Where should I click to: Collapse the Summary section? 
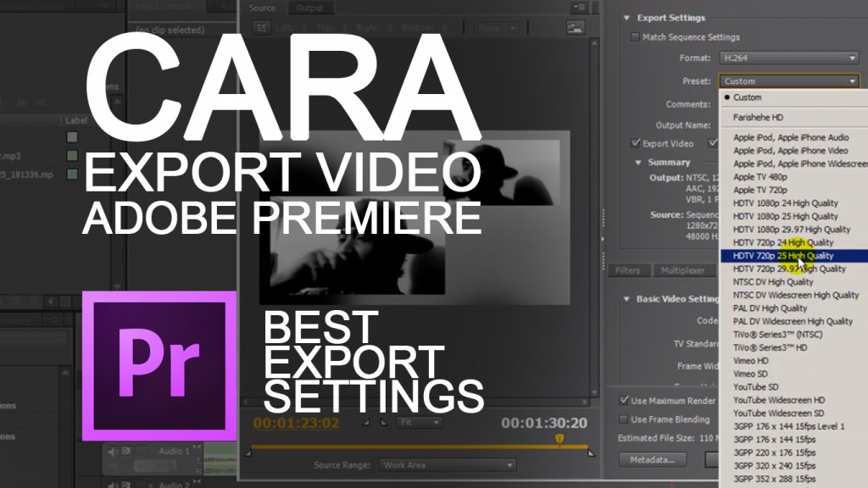tap(638, 163)
